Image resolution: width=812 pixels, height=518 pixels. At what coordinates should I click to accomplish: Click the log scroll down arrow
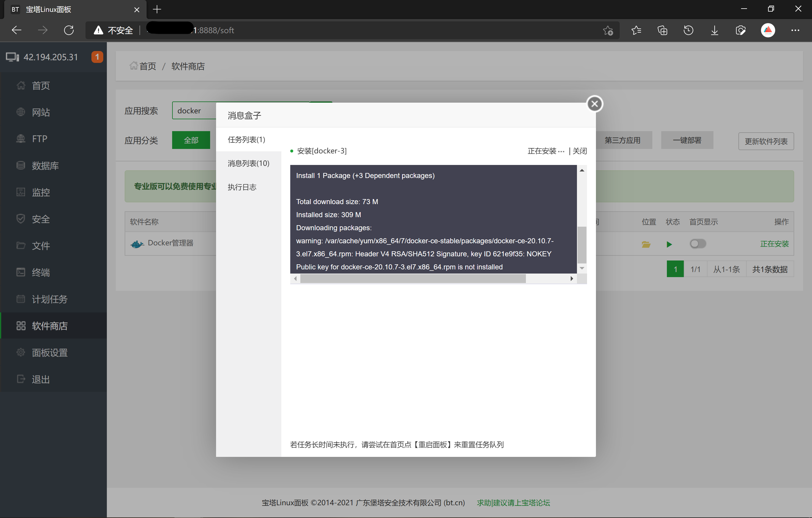[582, 268]
